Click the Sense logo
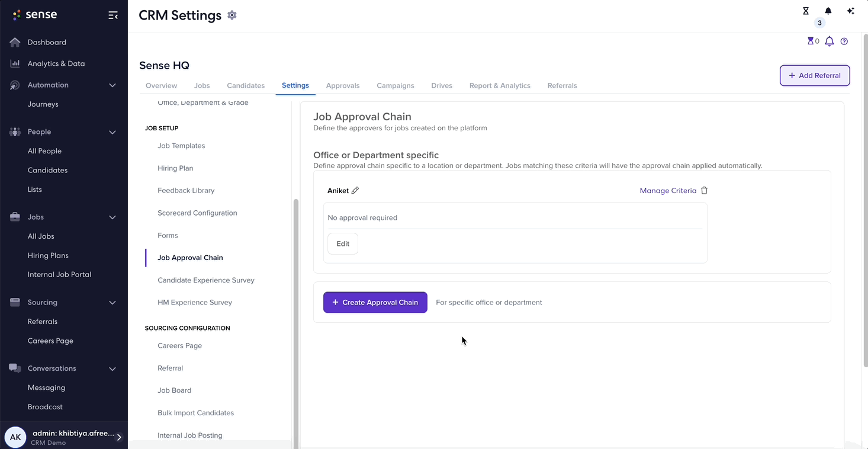This screenshot has height=449, width=868. tap(35, 15)
